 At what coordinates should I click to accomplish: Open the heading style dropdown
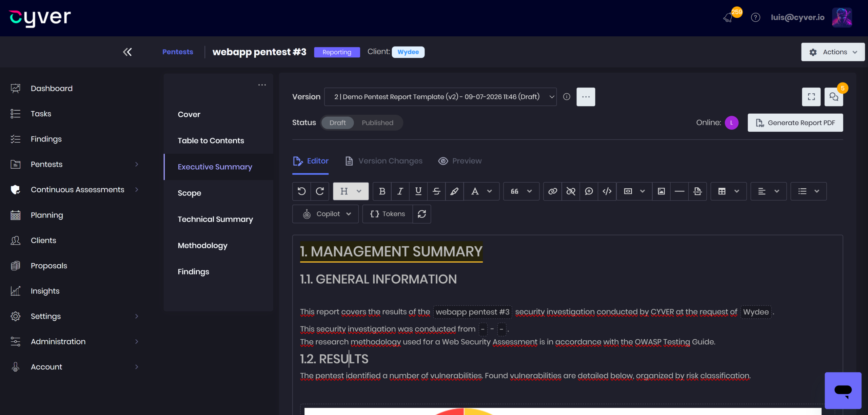pyautogui.click(x=351, y=191)
